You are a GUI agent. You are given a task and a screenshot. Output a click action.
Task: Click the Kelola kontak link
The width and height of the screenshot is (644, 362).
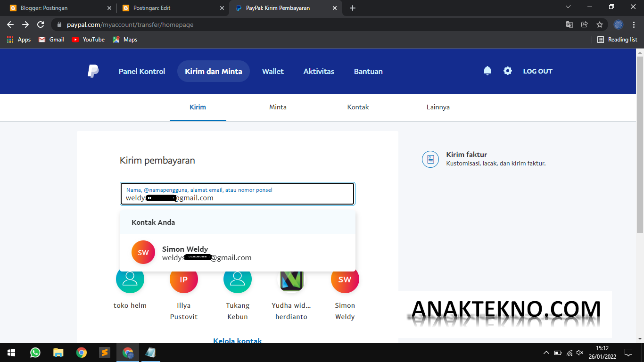[x=238, y=340]
